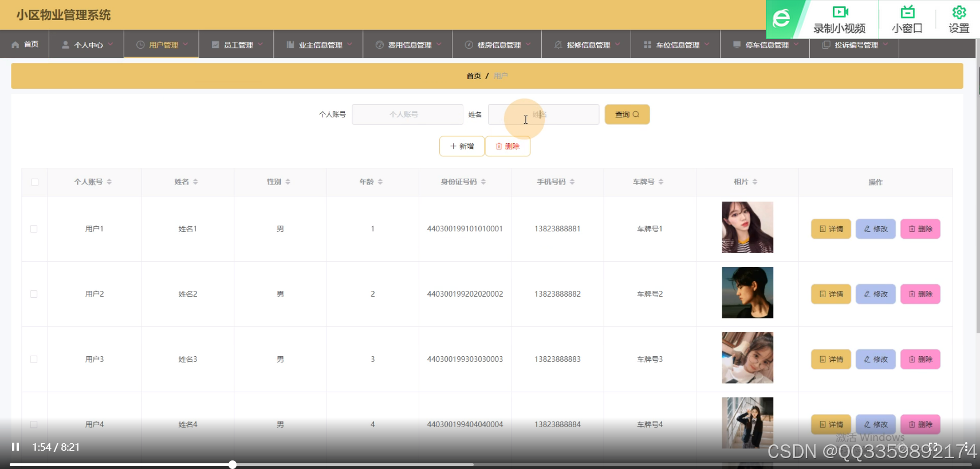Click 修改 for 用户2
This screenshot has height=469, width=980.
(876, 294)
